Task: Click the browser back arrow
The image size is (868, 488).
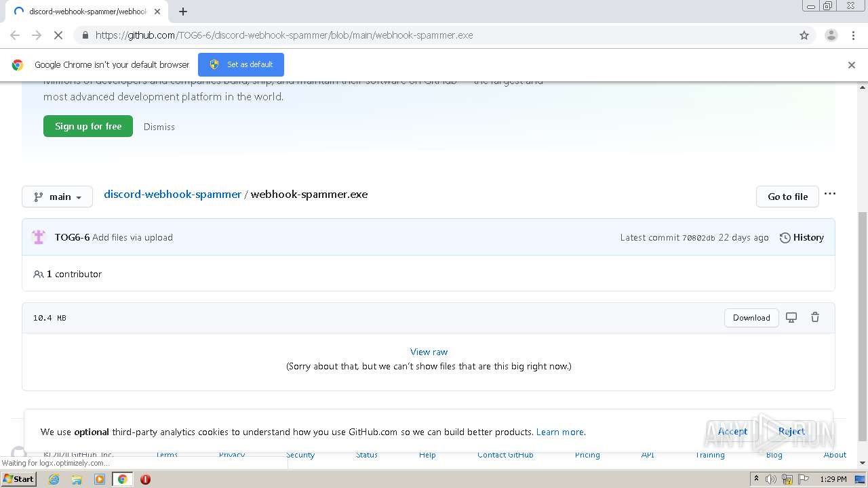Action: click(x=15, y=35)
